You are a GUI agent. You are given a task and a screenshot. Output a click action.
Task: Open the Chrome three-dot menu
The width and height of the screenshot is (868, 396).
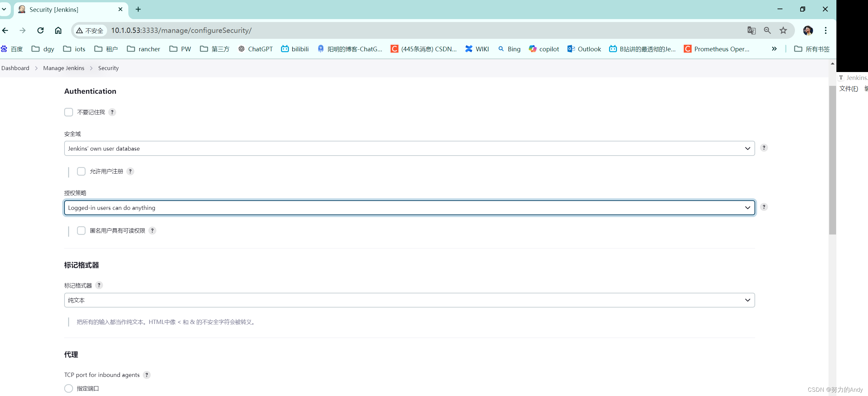(x=826, y=31)
